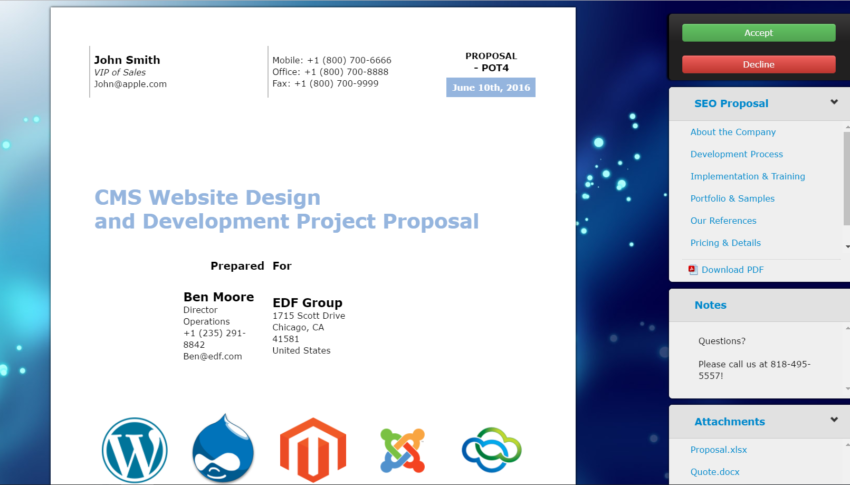This screenshot has height=485, width=850.
Task: Click the 1715 Scott Drive address line
Action: (308, 315)
